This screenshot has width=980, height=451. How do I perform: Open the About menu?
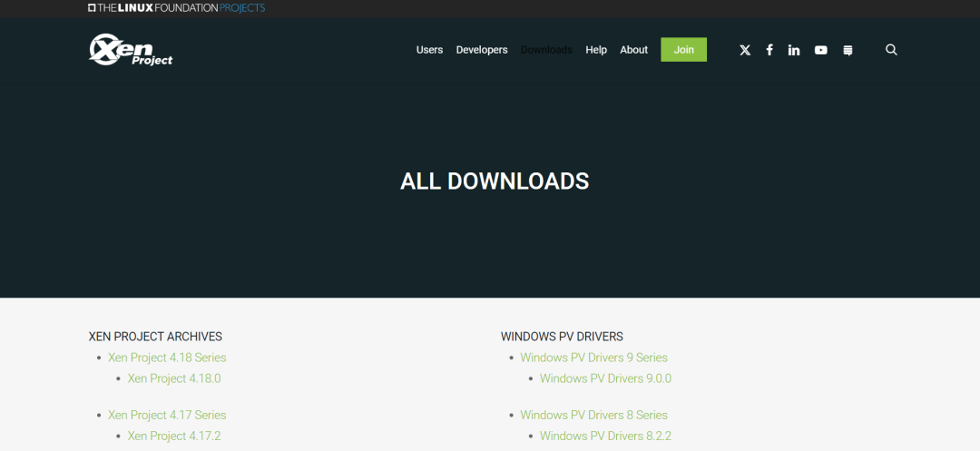(x=634, y=50)
